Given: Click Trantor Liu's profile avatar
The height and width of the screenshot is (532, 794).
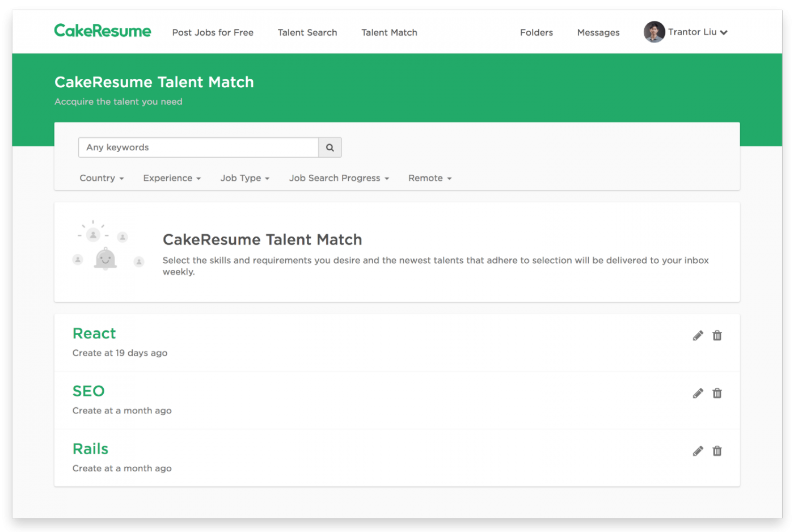Looking at the screenshot, I should [654, 32].
